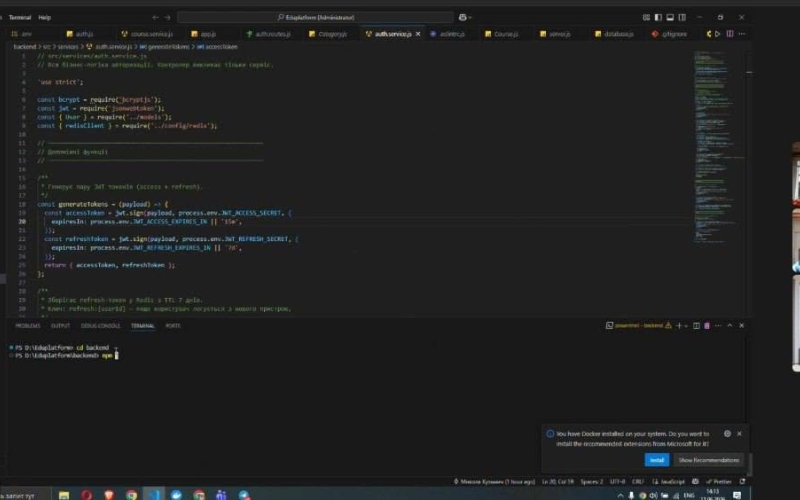Maximize the panel using the chevron up
This screenshot has width=800, height=500.
[730, 326]
